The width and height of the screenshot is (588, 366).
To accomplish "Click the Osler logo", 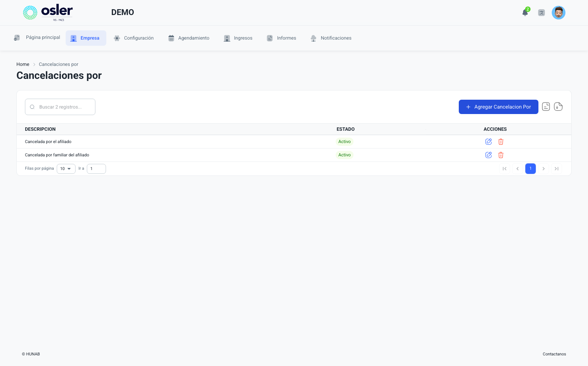I will pos(48,13).
